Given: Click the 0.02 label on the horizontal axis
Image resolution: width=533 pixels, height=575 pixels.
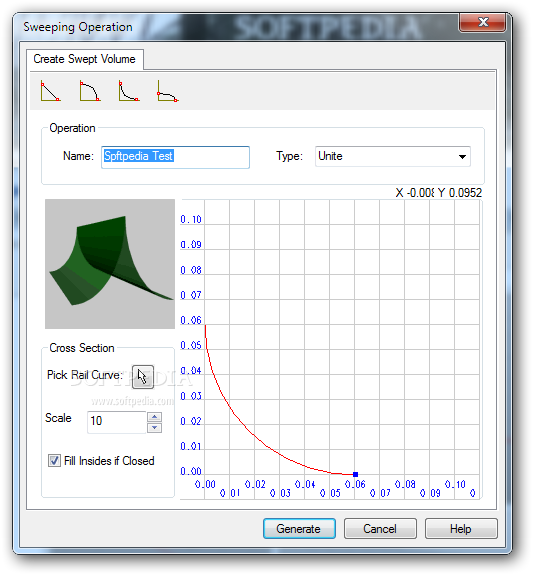Looking at the screenshot, I should (255, 484).
